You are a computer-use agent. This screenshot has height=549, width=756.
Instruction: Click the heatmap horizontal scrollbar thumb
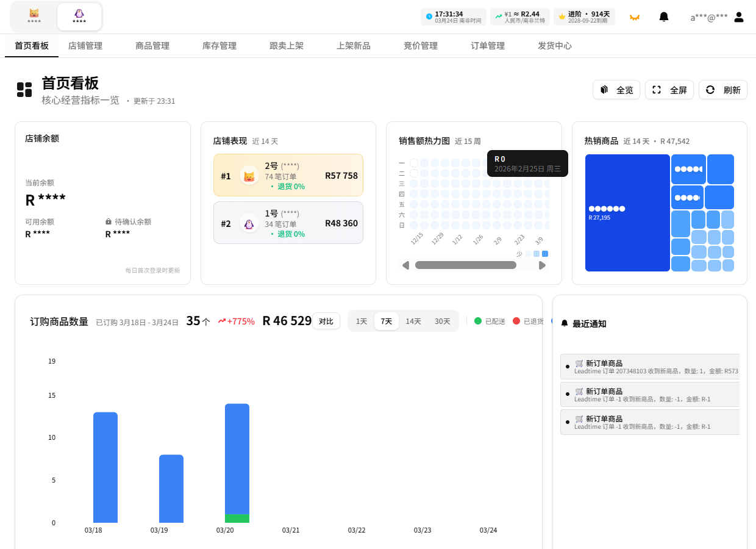pos(465,265)
